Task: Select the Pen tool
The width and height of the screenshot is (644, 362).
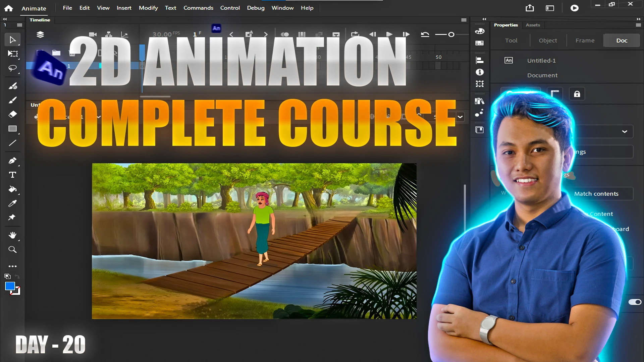Action: coord(12,161)
